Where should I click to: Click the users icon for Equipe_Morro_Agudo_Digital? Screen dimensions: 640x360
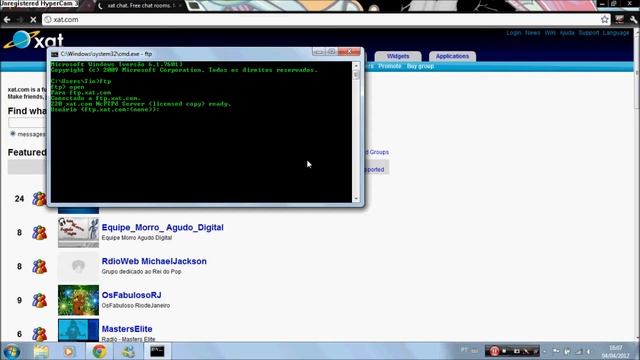[x=40, y=233]
